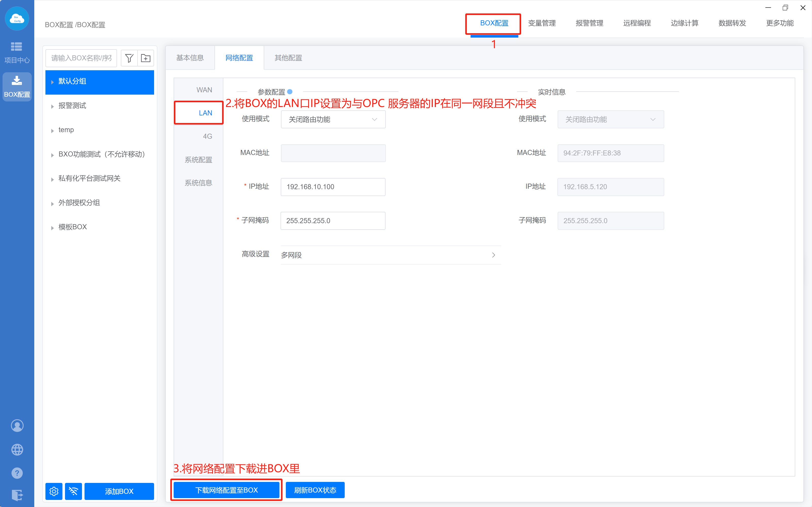812x507 pixels.
Task: Select the 4G side tab
Action: tap(199, 136)
